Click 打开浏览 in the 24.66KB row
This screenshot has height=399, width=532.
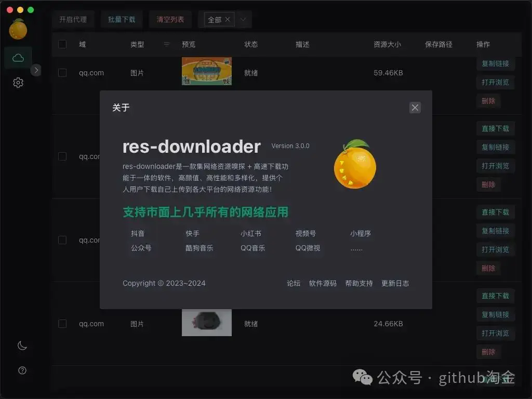495,333
